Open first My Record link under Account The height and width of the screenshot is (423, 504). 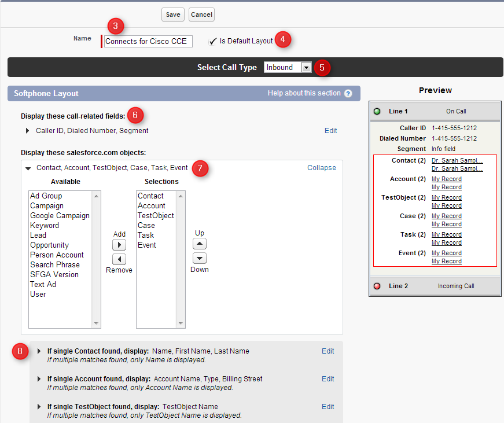point(447,179)
